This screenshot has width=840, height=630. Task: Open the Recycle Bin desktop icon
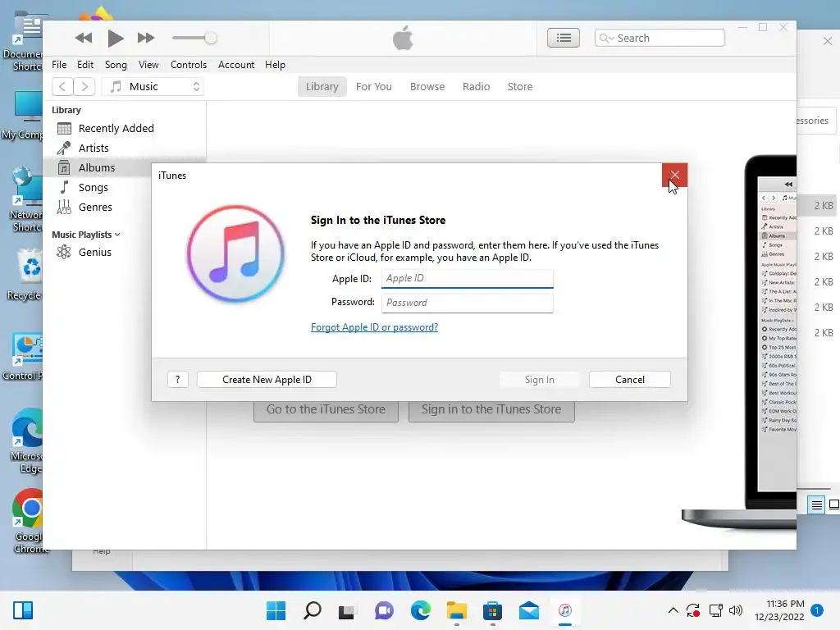click(x=25, y=276)
